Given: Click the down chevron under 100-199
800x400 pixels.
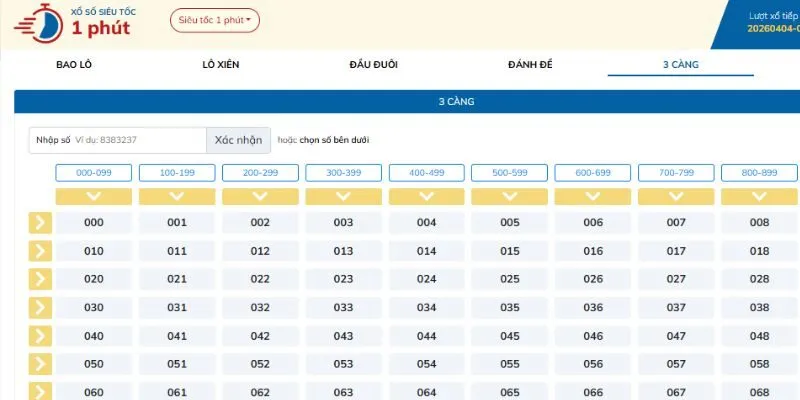Looking at the screenshot, I should pyautogui.click(x=177, y=196).
